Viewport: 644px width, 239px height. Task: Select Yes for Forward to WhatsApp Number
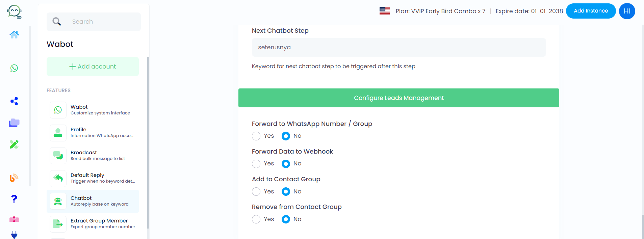(x=256, y=136)
